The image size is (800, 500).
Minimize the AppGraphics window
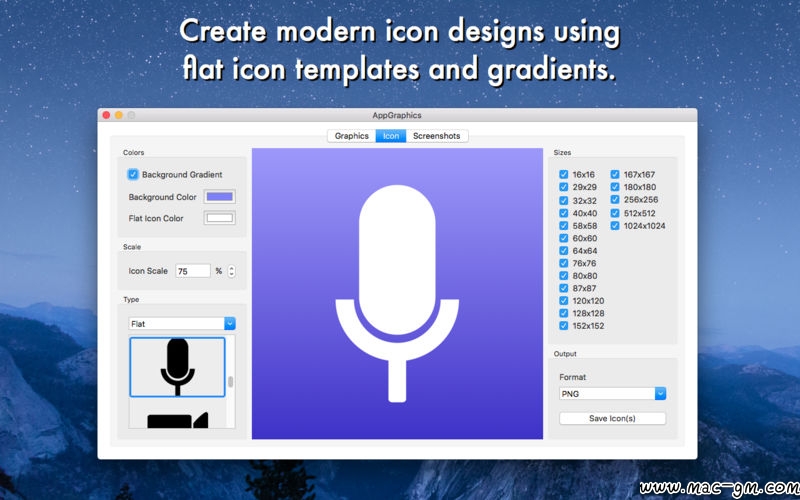pyautogui.click(x=118, y=115)
